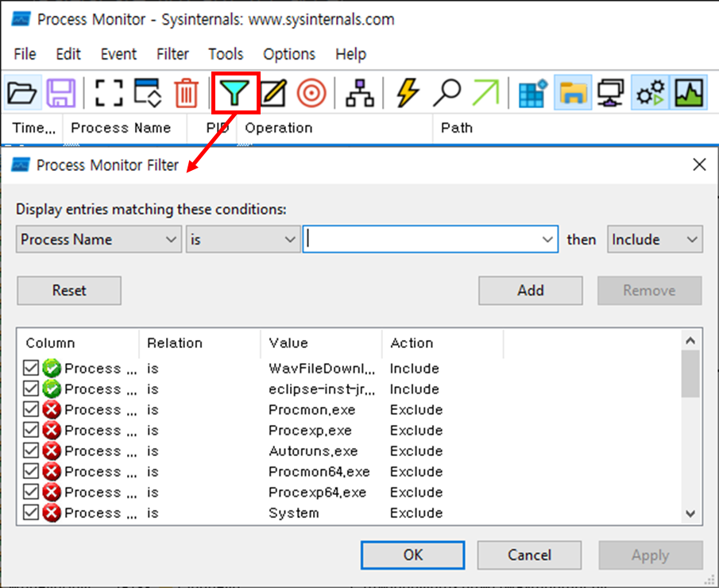This screenshot has width=719, height=588.
Task: Toggle the Show Process and Thread Activity icon
Action: 650,93
